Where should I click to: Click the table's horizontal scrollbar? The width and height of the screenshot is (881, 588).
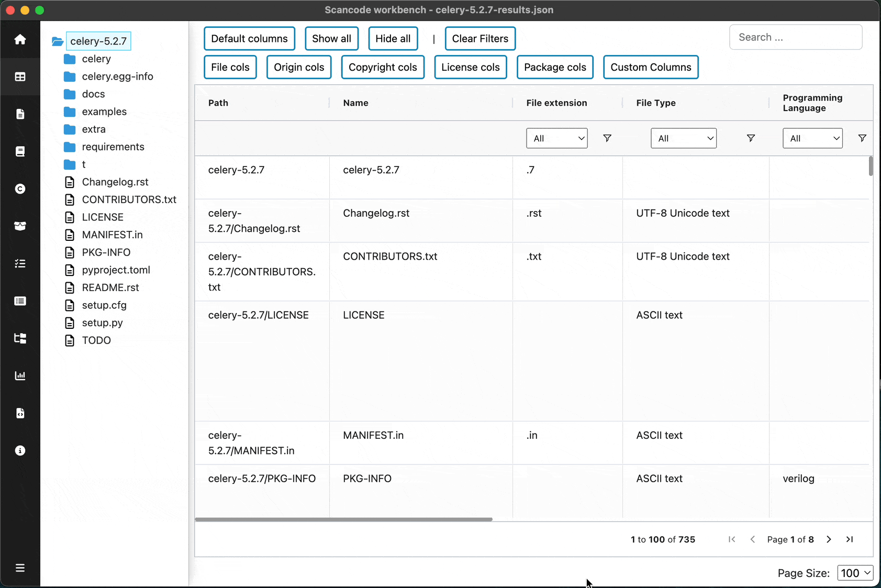click(343, 519)
